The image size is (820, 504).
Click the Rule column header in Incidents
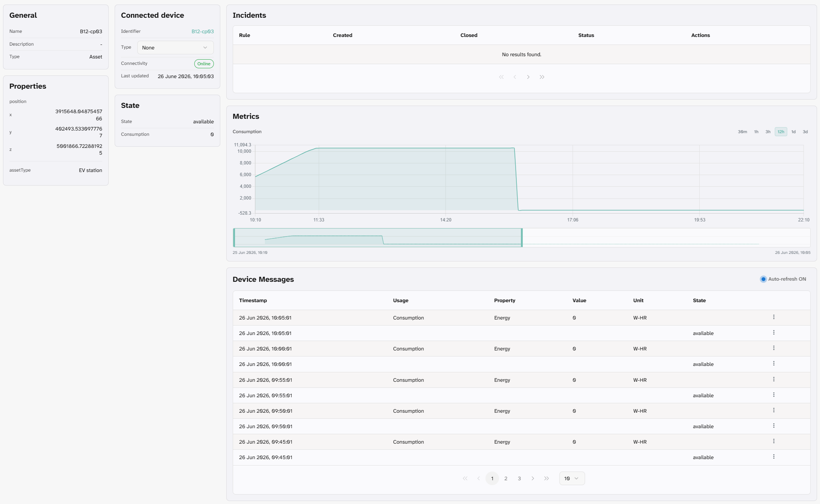[244, 35]
